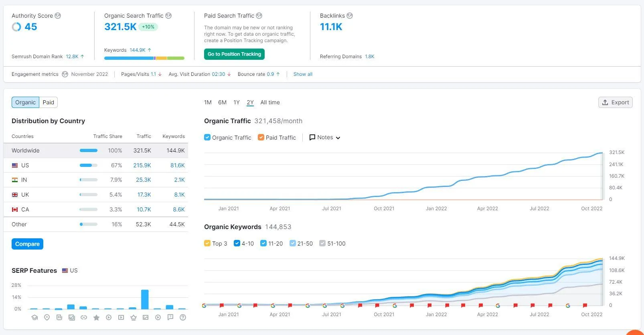
Task: Click the Backlinks info icon
Action: pos(350,16)
